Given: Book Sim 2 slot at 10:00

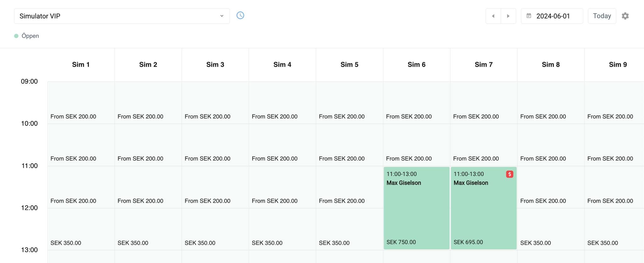Looking at the screenshot, I should (x=148, y=145).
